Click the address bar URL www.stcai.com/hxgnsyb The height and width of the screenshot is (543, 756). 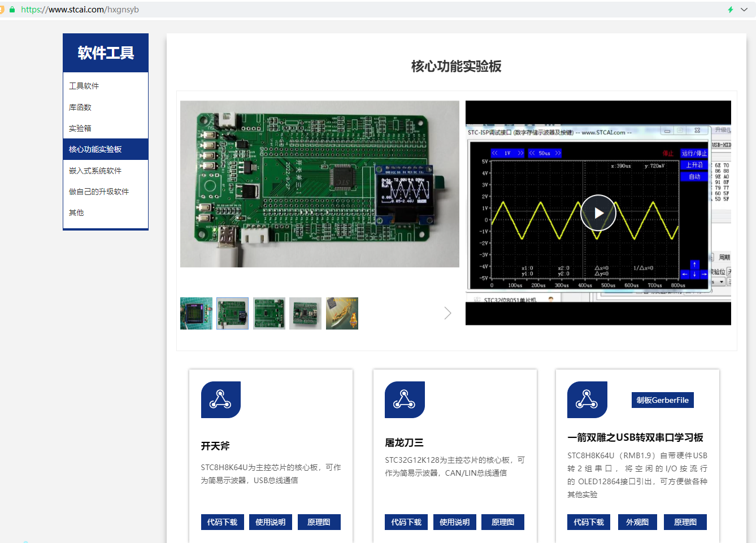coord(80,10)
